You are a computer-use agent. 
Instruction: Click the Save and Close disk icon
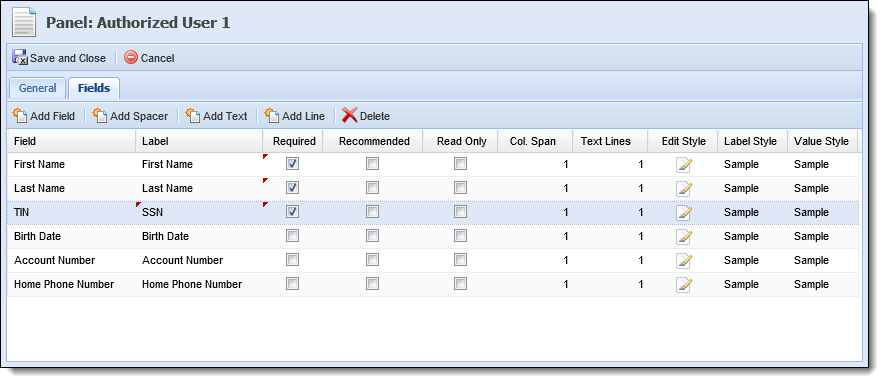click(20, 58)
